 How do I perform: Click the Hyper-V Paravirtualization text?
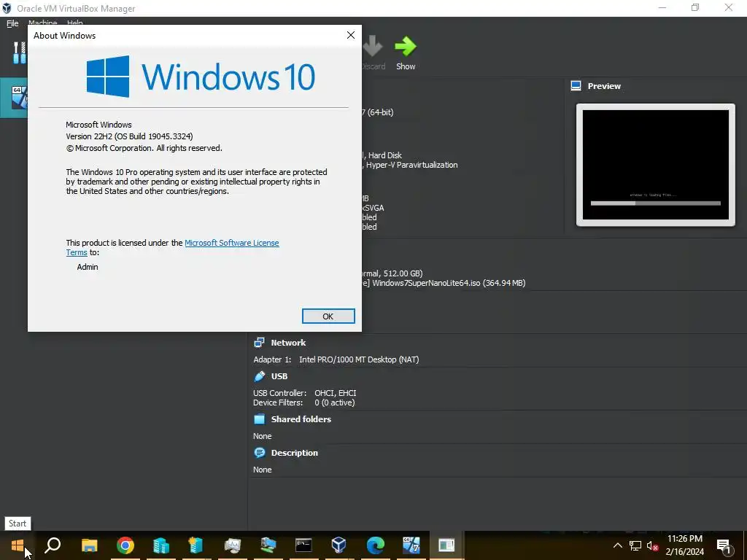(411, 165)
